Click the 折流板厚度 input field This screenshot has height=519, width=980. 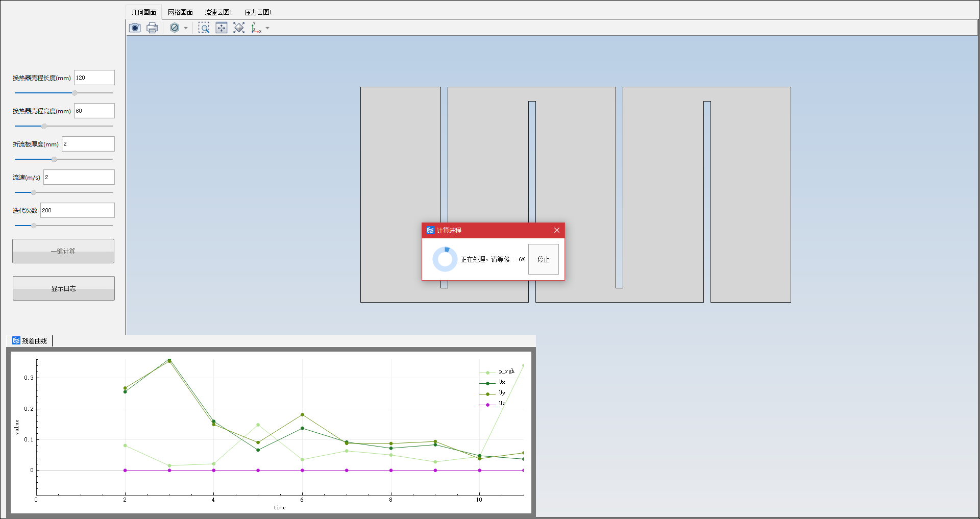pos(88,144)
